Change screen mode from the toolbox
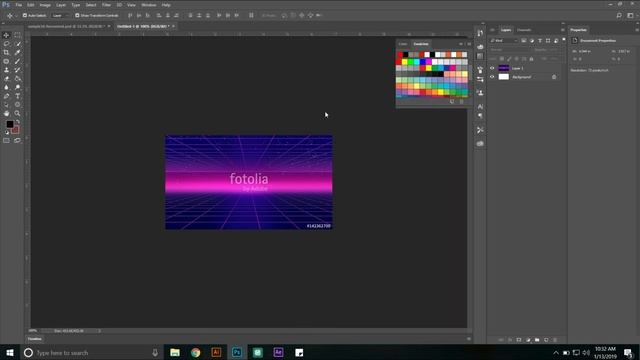This screenshot has width=640, height=360. [18, 140]
